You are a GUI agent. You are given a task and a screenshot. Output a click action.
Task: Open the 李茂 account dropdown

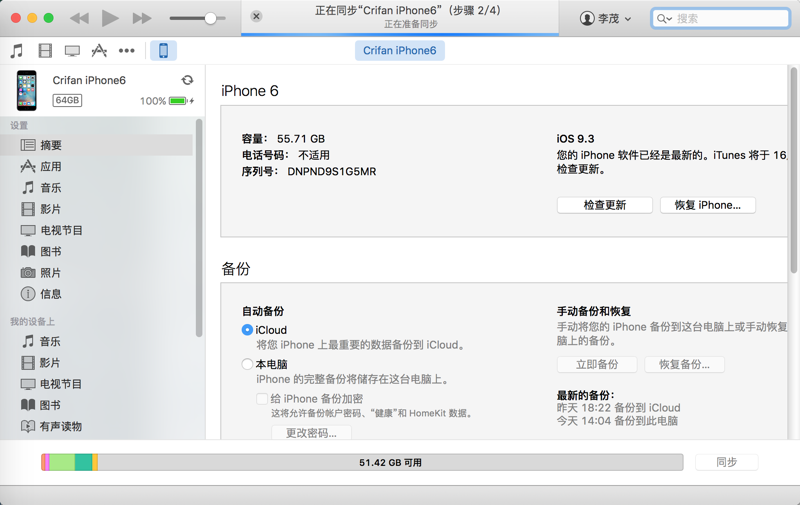click(606, 18)
